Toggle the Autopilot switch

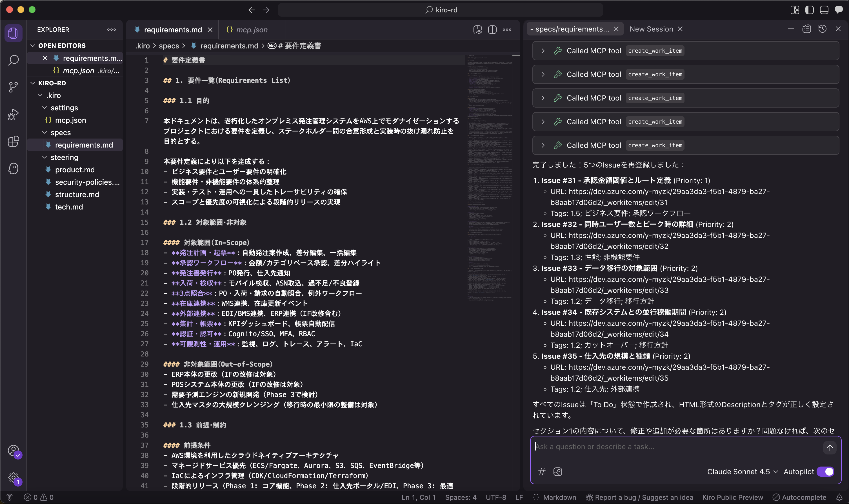pos(826,472)
